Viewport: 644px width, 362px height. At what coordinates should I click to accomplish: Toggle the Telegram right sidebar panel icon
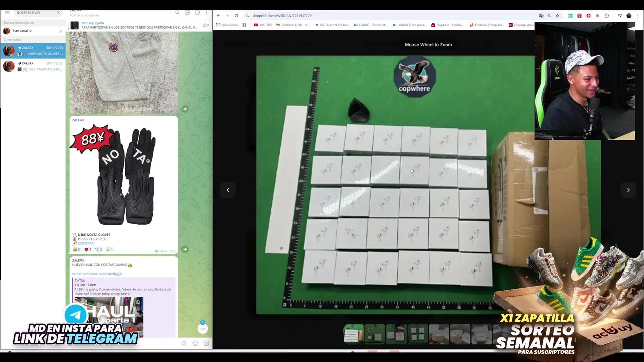[x=197, y=13]
